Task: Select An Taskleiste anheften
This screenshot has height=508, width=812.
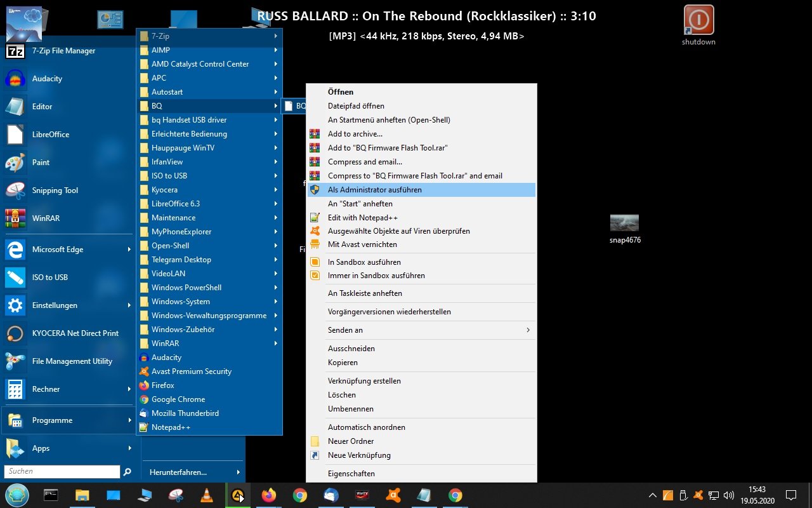Action: tap(421, 293)
